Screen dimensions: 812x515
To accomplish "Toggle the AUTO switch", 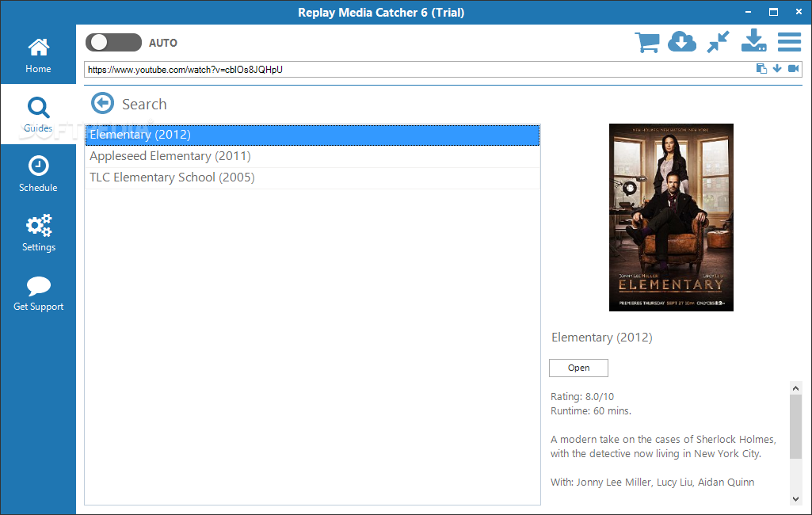I will coord(113,43).
